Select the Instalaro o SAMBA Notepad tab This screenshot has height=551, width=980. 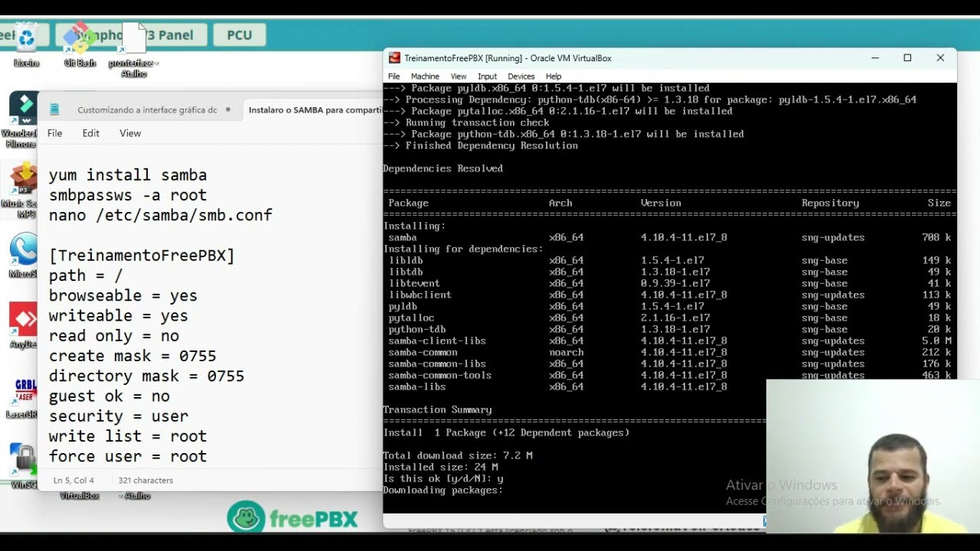(x=314, y=109)
